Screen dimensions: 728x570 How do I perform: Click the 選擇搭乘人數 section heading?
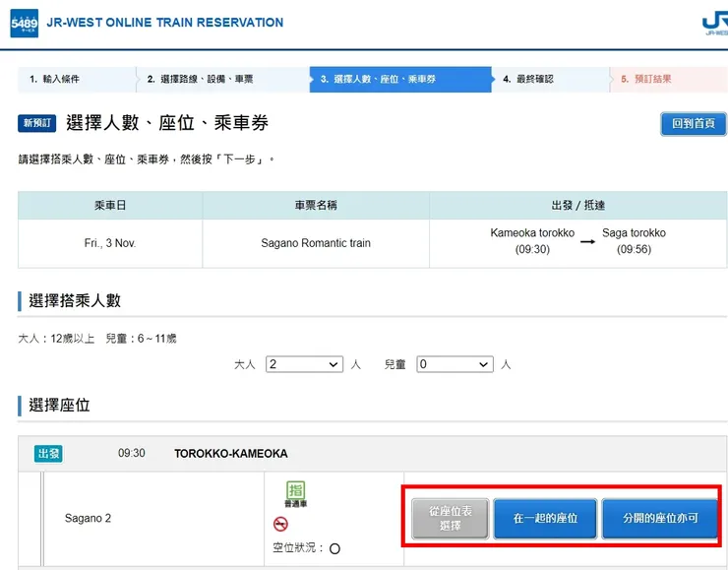(75, 300)
